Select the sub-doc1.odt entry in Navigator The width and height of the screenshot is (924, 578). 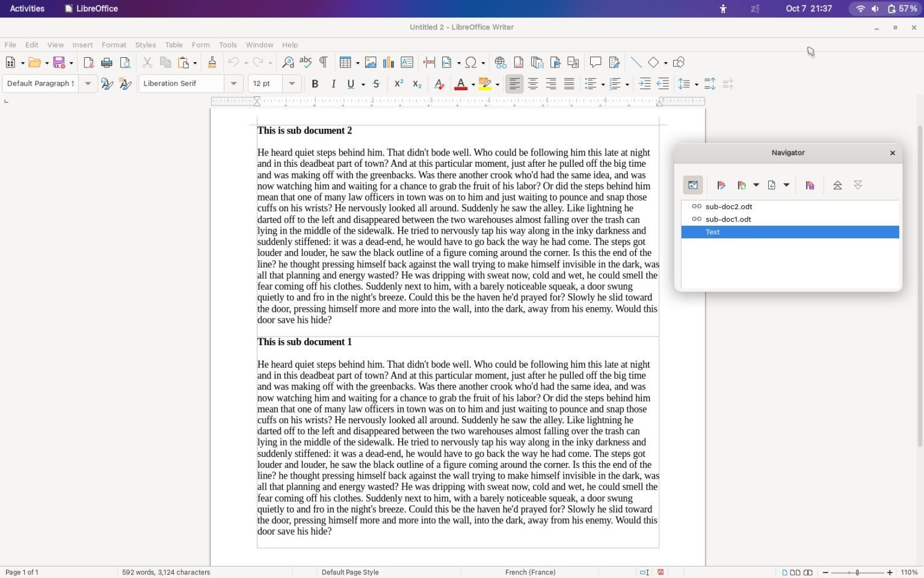(728, 219)
